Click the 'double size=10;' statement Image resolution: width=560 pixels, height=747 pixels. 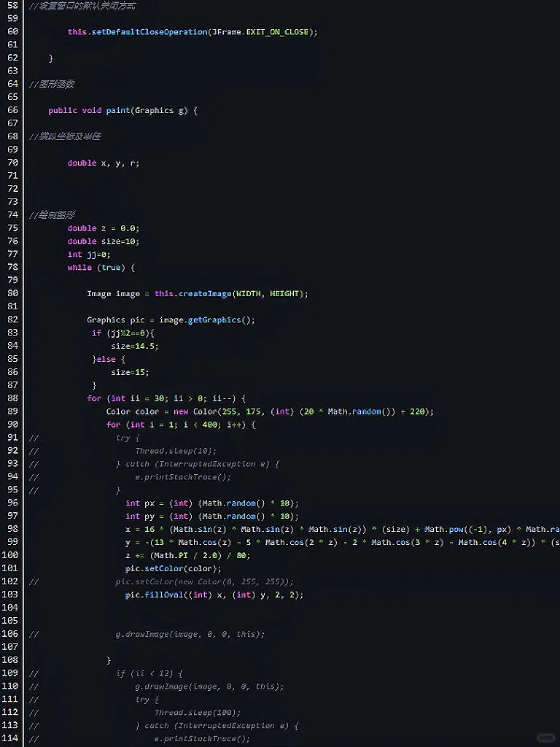pos(104,241)
